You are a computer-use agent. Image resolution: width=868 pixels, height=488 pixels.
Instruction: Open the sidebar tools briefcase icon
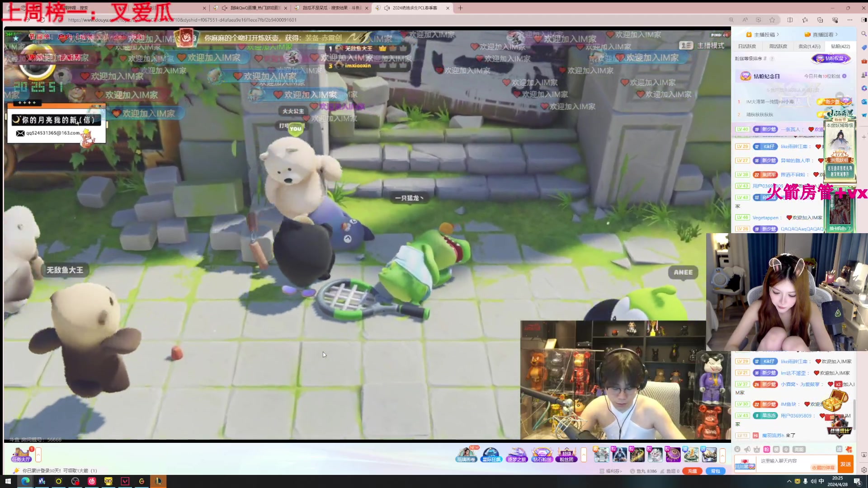[x=863, y=61]
